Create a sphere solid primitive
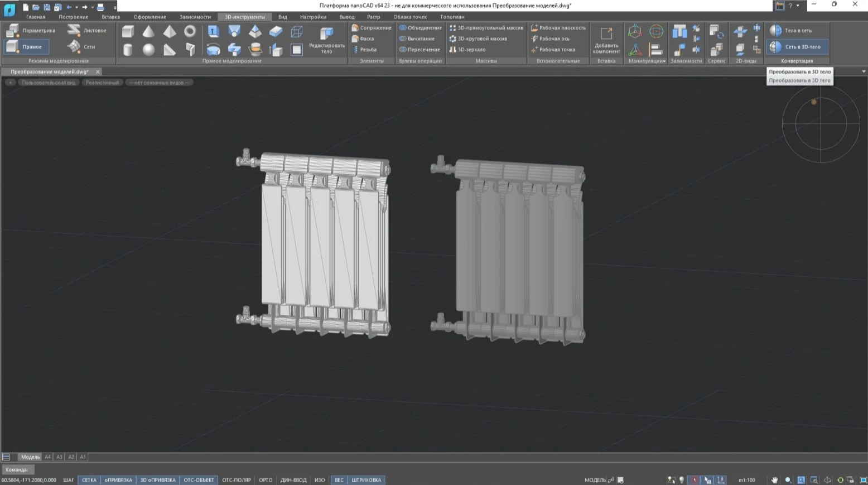The image size is (868, 485). coord(148,50)
